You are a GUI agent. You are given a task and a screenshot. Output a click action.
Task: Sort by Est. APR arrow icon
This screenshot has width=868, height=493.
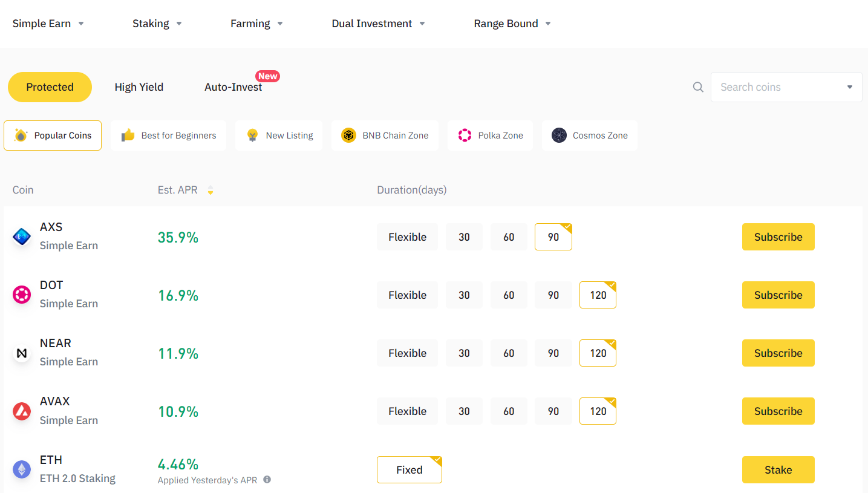(x=210, y=191)
